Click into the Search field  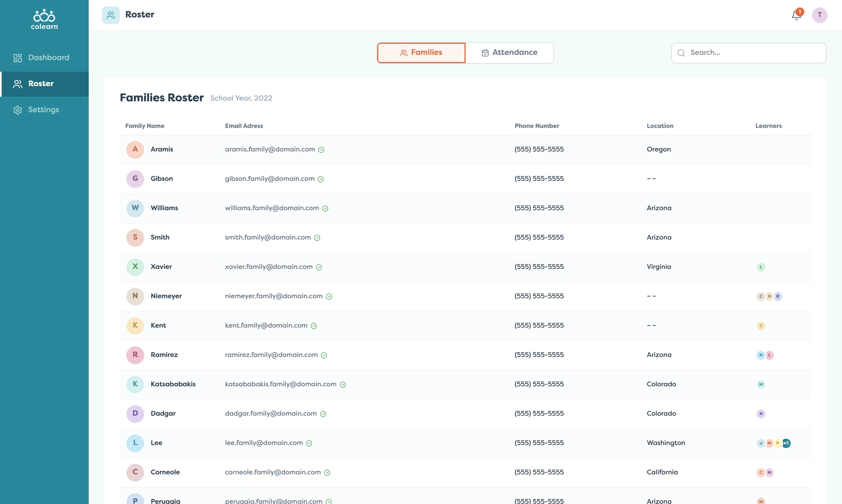749,53
